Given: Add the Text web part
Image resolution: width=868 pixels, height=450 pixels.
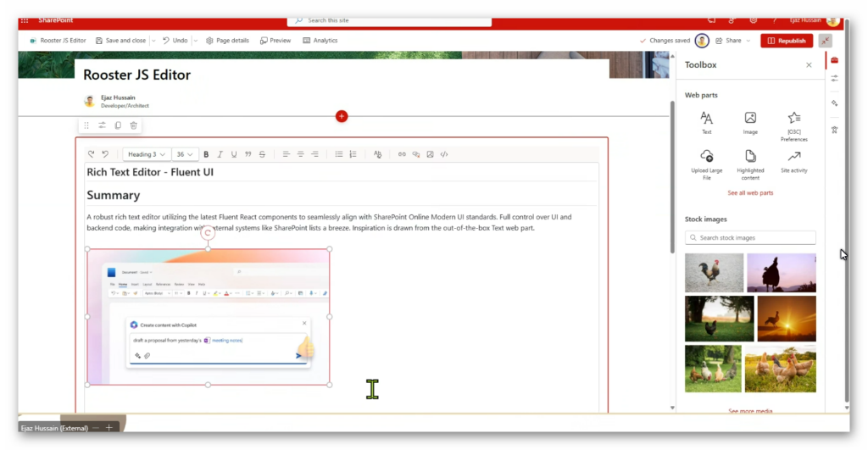Looking at the screenshot, I should (706, 123).
